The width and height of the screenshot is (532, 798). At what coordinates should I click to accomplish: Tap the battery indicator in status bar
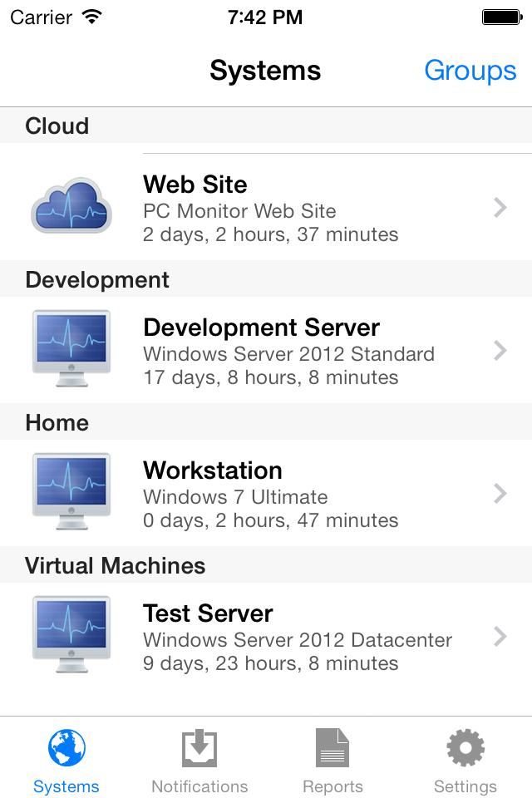pos(501,17)
